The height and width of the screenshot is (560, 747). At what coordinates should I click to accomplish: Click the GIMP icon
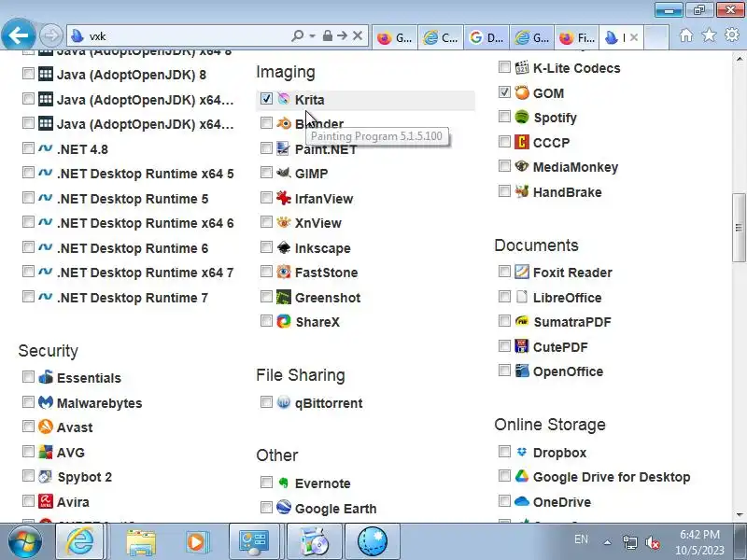[x=284, y=173]
